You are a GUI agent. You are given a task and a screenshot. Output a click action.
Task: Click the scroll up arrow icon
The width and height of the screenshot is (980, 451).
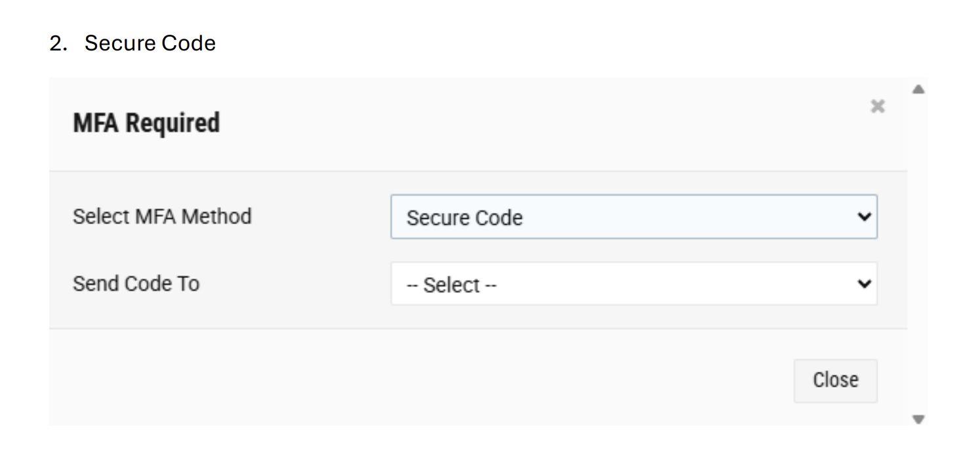tap(918, 89)
